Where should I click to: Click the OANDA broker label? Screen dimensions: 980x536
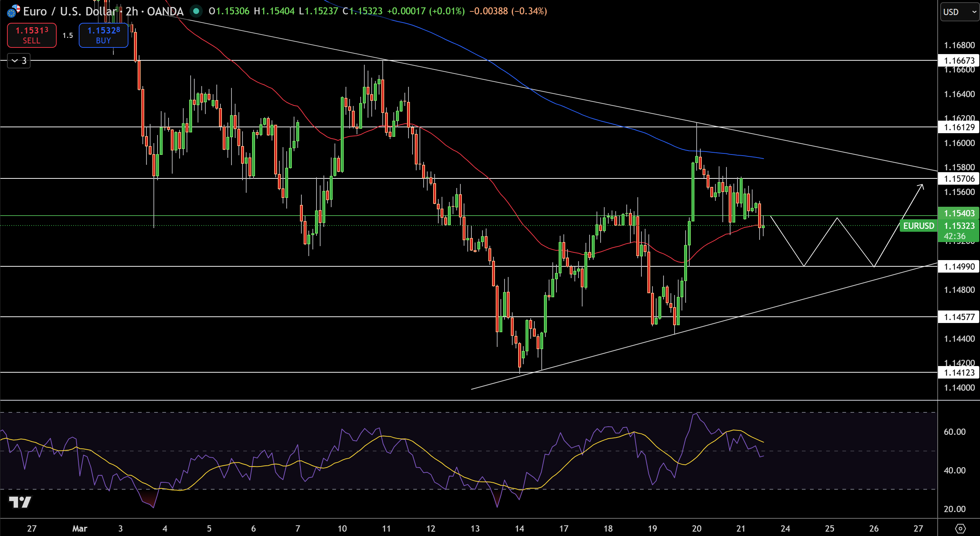[165, 11]
